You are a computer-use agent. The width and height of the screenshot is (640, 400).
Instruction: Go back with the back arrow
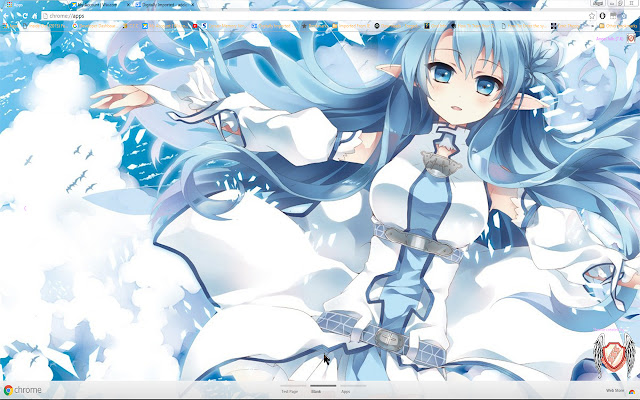point(6,16)
